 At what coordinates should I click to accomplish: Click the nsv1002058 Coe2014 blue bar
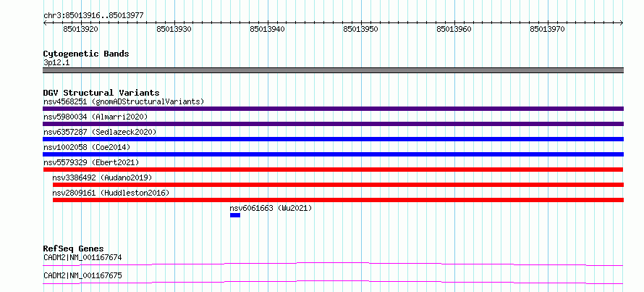pos(333,154)
